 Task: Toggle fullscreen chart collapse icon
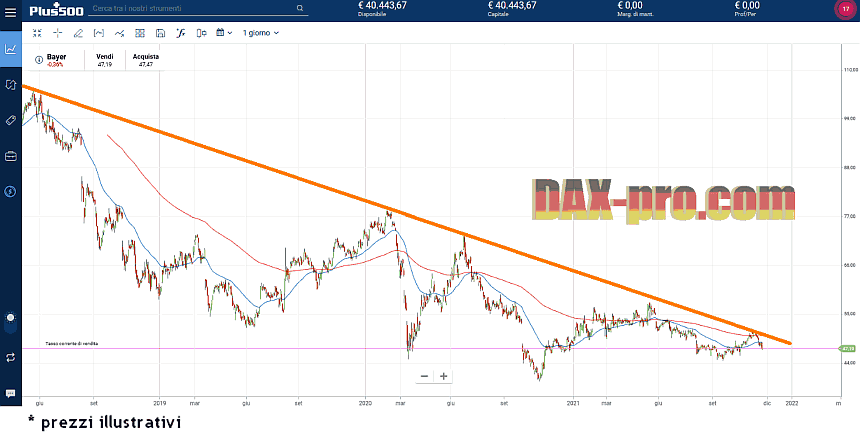[x=37, y=33]
